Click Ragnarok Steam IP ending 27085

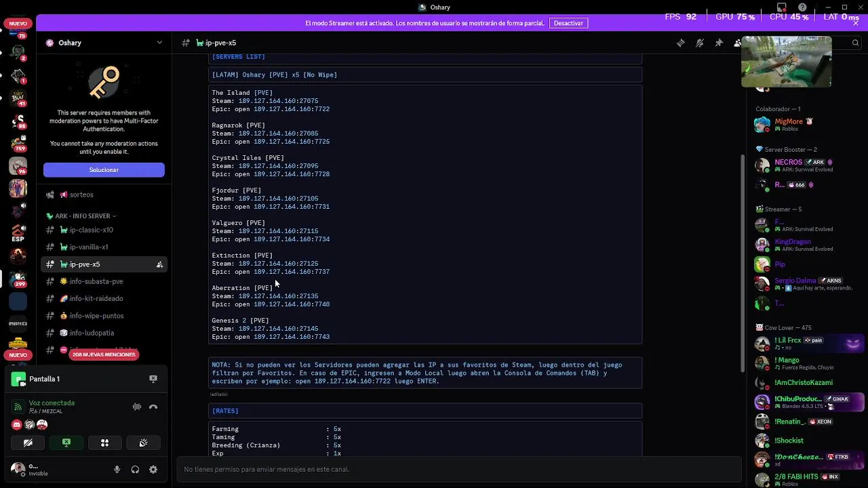[278, 134]
